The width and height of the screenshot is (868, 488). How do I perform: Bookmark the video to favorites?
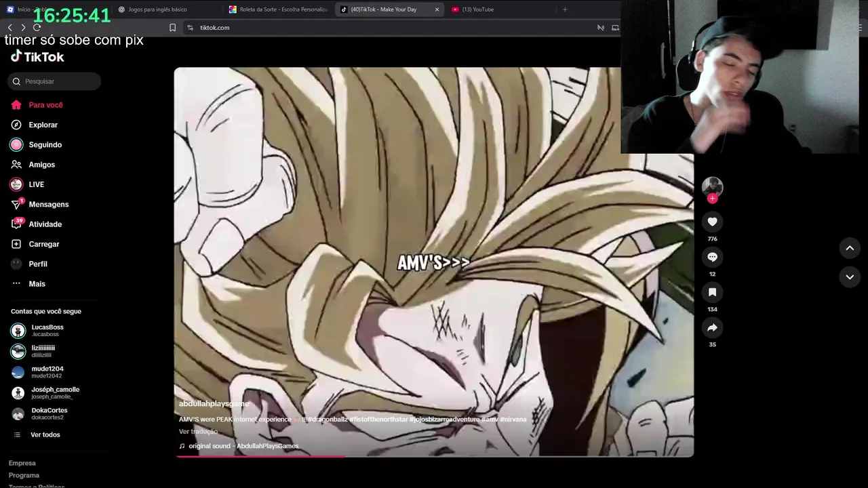pos(712,292)
